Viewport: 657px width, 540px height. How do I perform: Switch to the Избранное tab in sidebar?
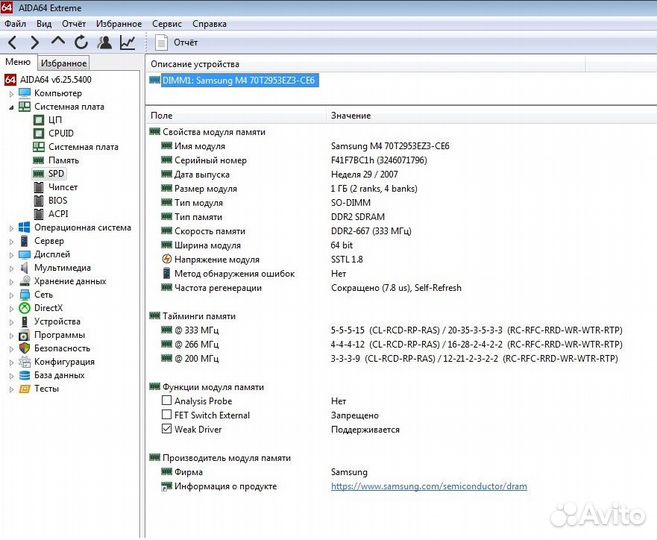64,63
